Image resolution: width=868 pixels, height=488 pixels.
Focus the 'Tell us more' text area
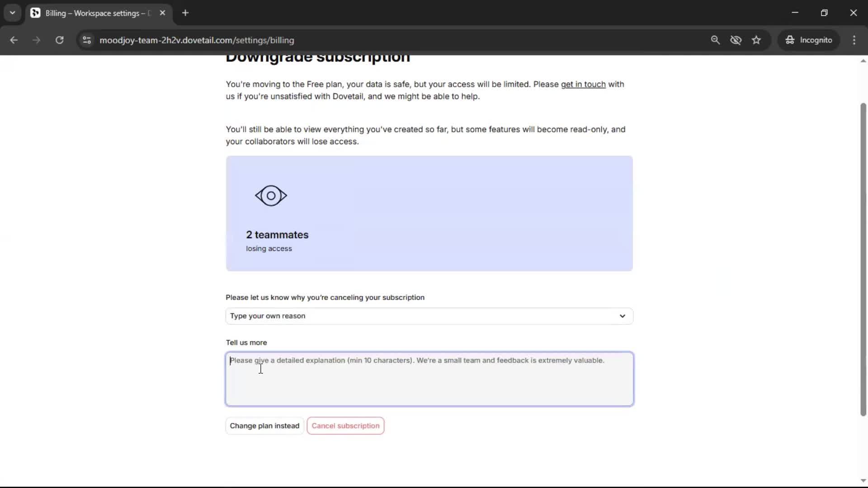tap(429, 379)
